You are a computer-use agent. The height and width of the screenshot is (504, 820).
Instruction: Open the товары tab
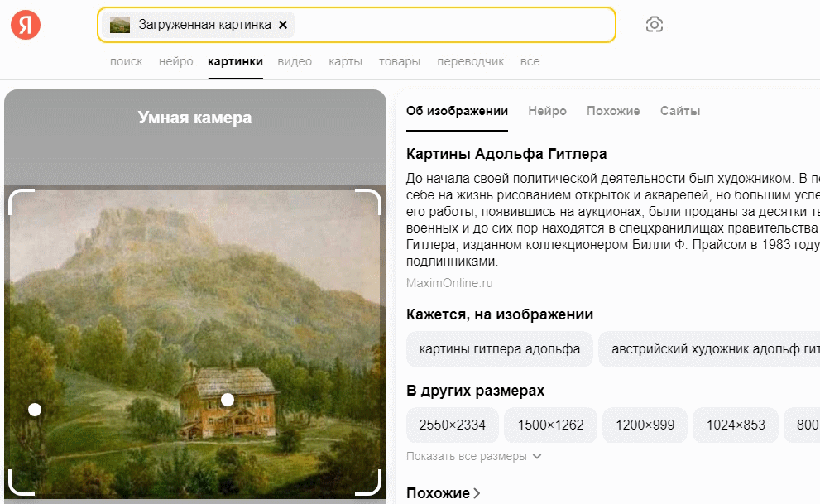400,61
